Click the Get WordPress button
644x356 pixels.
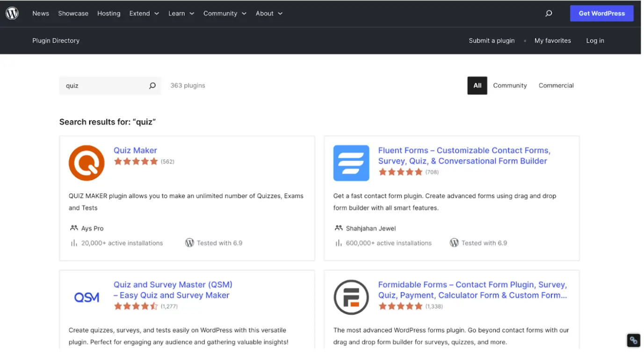click(601, 13)
